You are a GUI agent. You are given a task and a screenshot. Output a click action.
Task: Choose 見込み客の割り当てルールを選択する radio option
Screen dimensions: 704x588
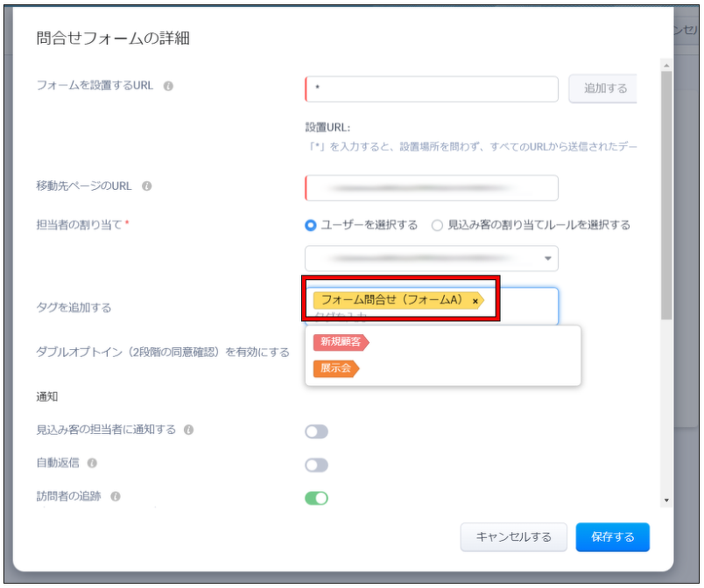(437, 225)
